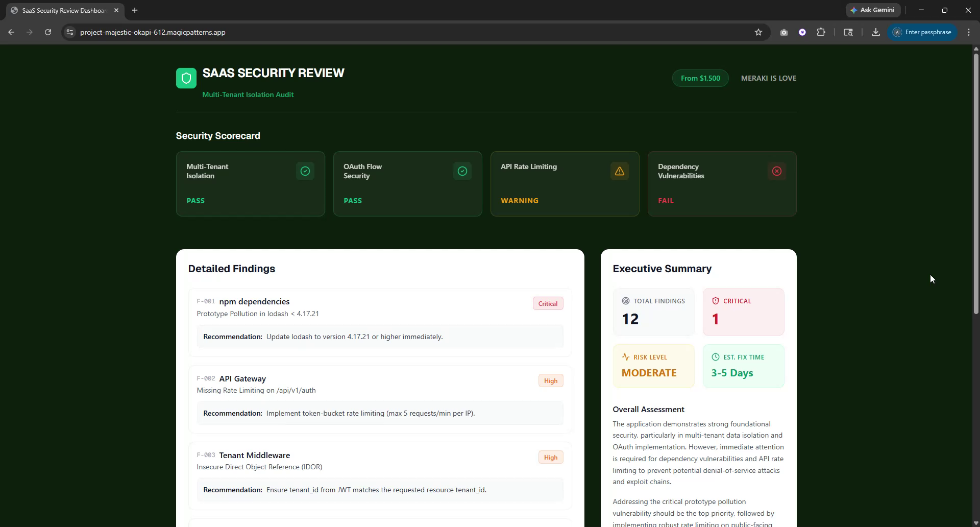This screenshot has height=527, width=980.
Task: Click the Tenant Middleware finding title
Action: [x=254, y=456]
